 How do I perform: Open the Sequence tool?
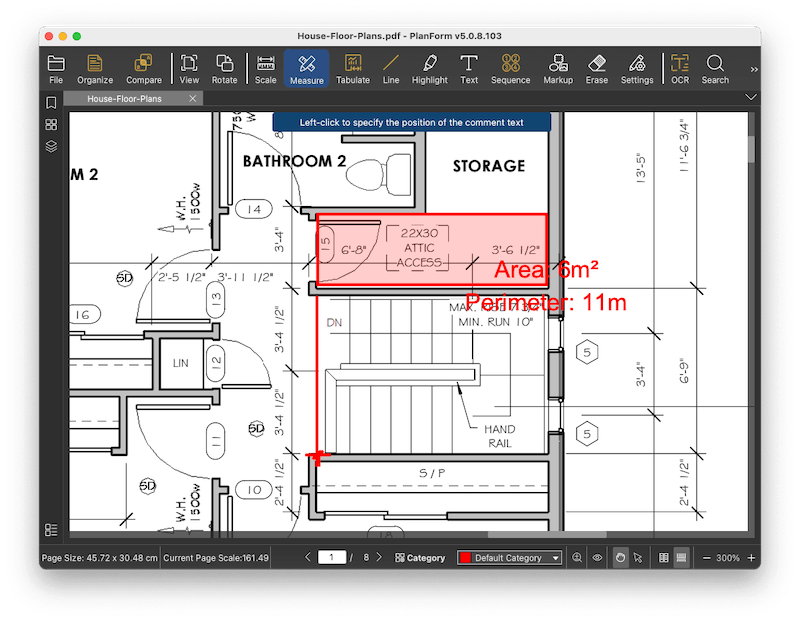click(x=510, y=69)
